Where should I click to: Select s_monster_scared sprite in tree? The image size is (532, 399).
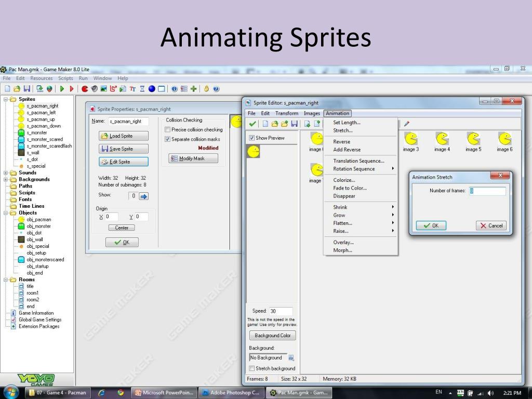[45, 139]
